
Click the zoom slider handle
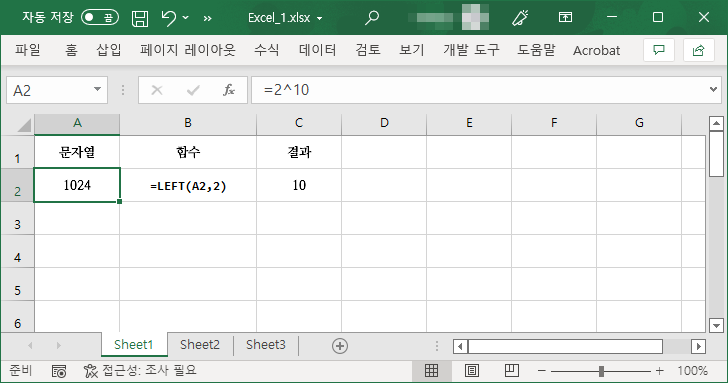pyautogui.click(x=601, y=371)
